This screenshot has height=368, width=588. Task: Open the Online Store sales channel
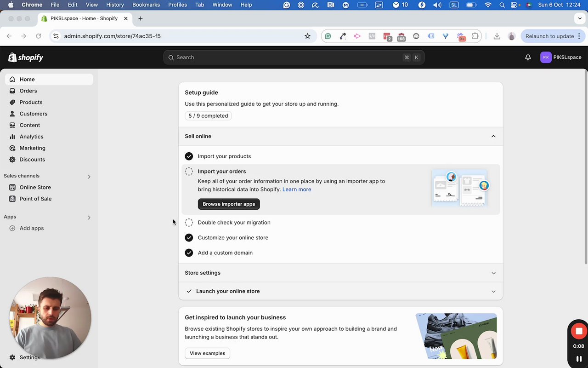[49, 187]
